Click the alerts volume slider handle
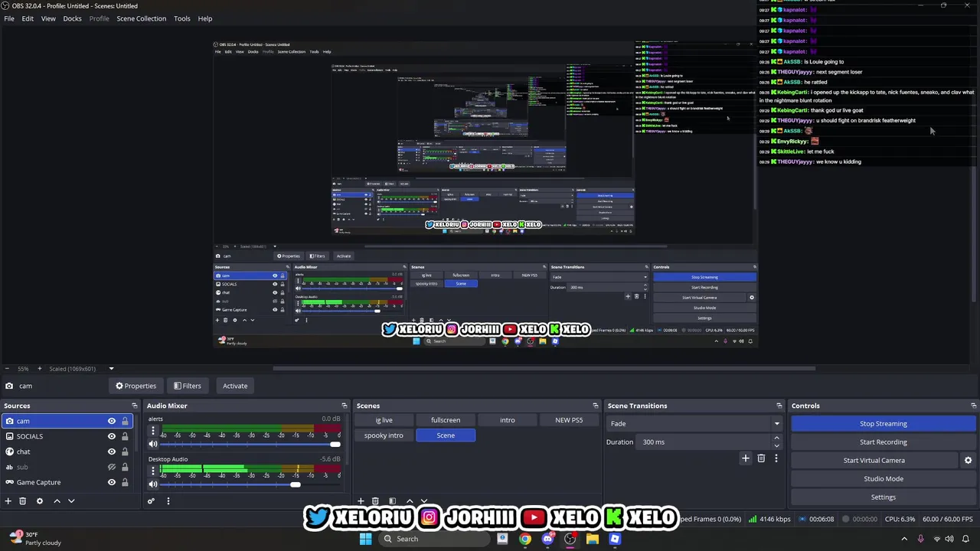This screenshot has width=980, height=551. [x=335, y=444]
